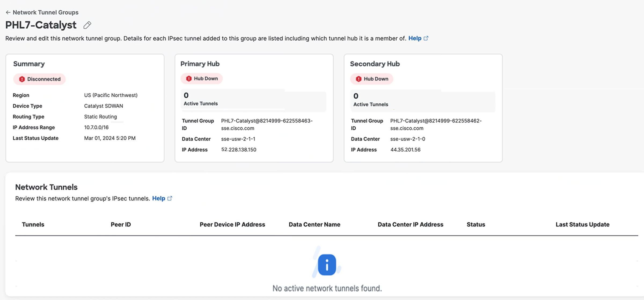644x300 pixels.
Task: Click the PHL7-Catalyst page title
Action: [x=41, y=25]
